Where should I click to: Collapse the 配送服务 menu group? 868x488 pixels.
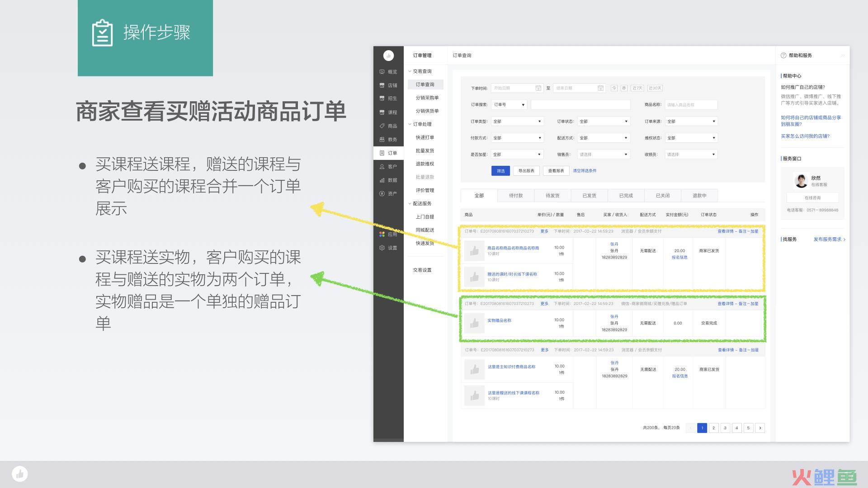click(x=420, y=204)
